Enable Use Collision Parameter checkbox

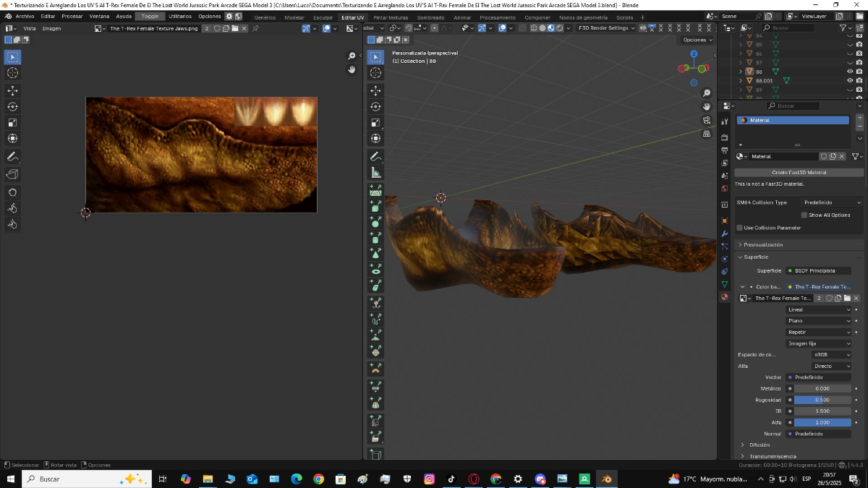pos(739,228)
